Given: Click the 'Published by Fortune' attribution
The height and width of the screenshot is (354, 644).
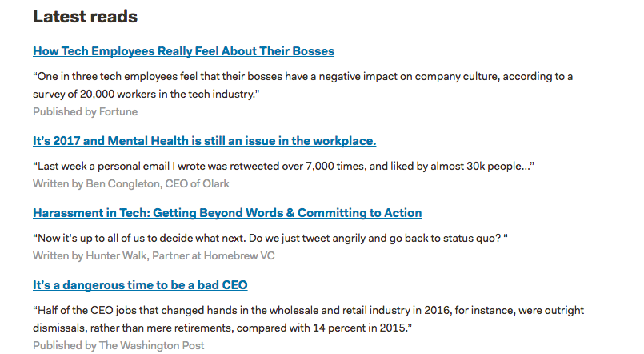Looking at the screenshot, I should [85, 111].
